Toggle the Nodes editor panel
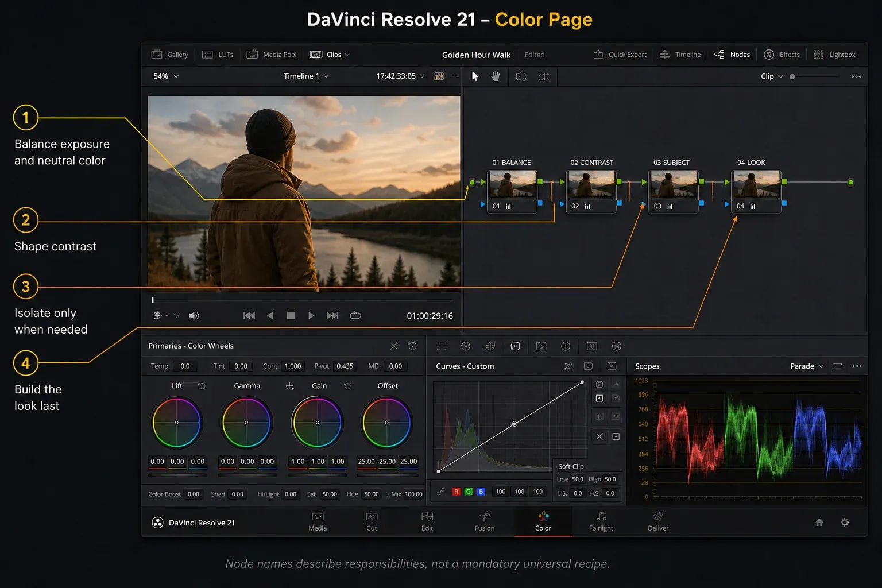Viewport: 882px width, 588px height. 732,55
